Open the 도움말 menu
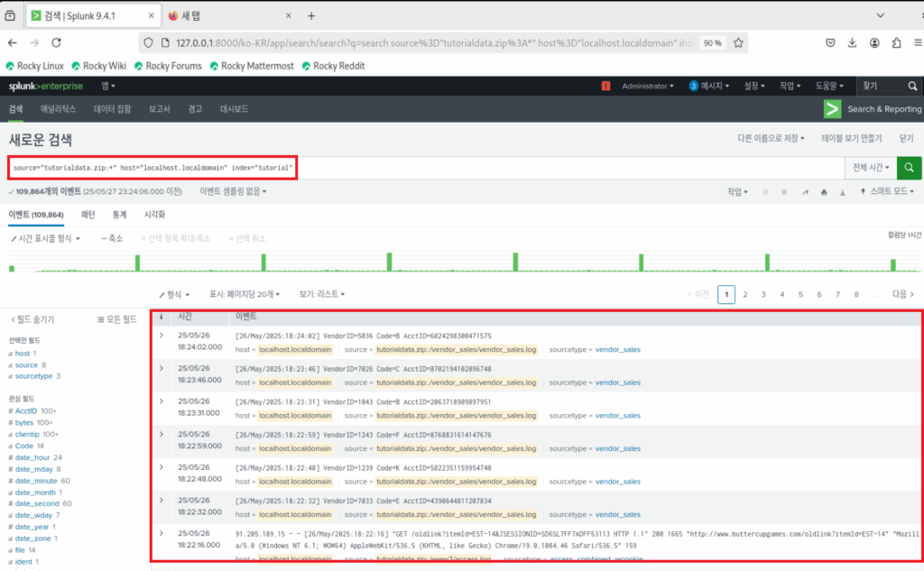 click(x=829, y=86)
